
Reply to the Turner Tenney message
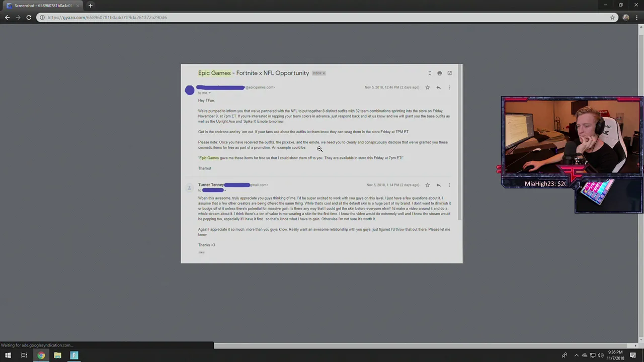point(439,185)
